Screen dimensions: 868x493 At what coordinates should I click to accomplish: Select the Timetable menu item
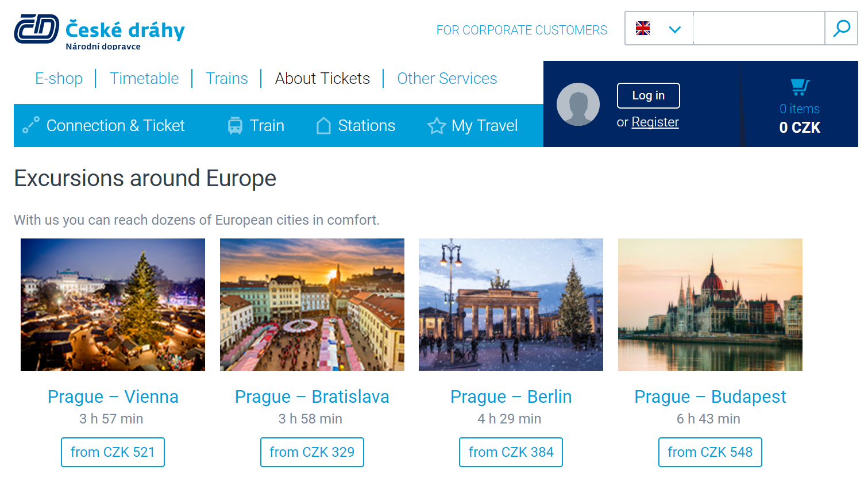pyautogui.click(x=144, y=78)
